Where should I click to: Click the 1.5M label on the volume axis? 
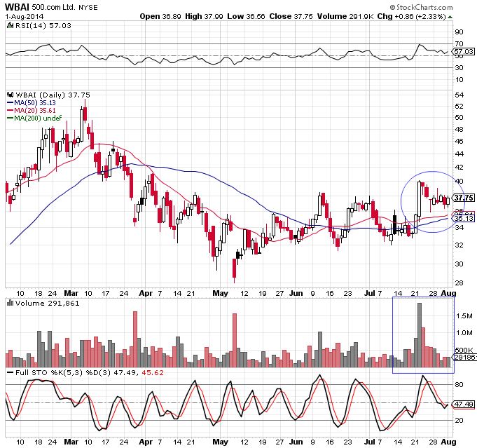click(464, 316)
